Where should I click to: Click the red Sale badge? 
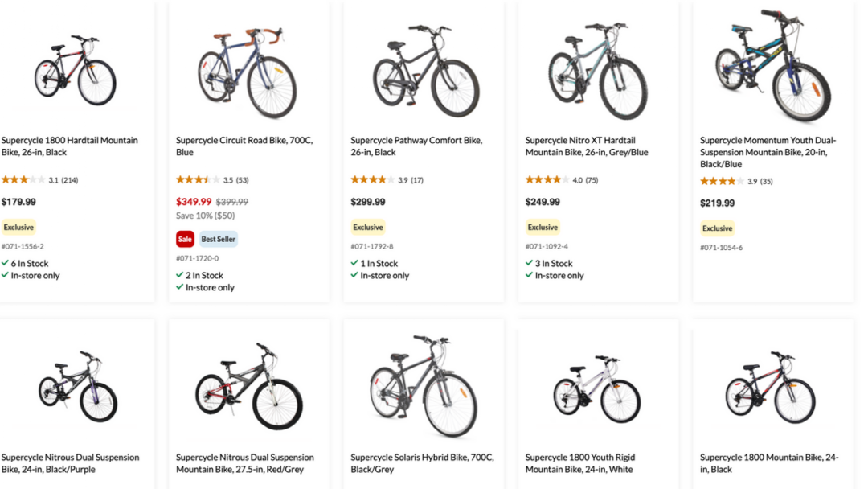(185, 239)
